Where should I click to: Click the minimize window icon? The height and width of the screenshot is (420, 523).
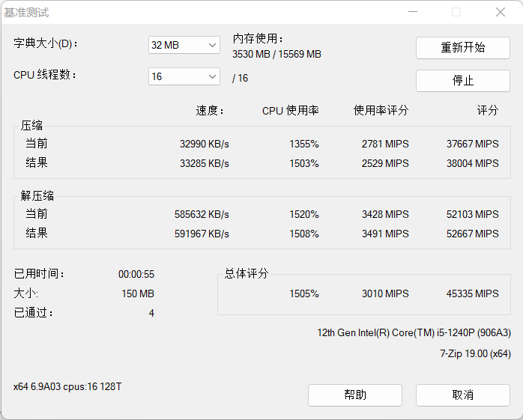click(413, 12)
